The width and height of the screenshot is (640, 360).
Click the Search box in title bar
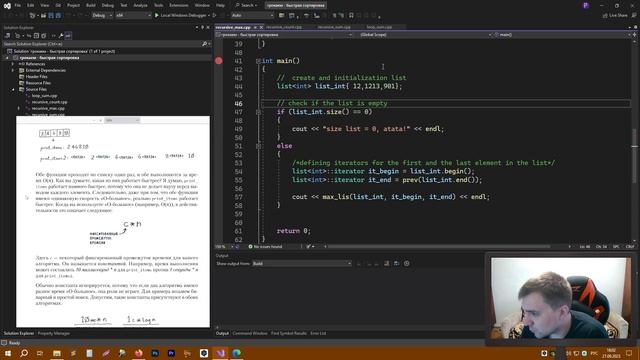click(247, 5)
